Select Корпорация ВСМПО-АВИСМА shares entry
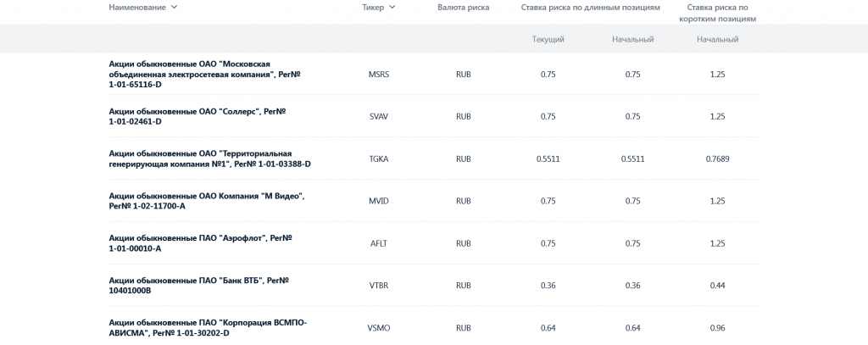The height and width of the screenshot is (345, 868). tap(208, 328)
